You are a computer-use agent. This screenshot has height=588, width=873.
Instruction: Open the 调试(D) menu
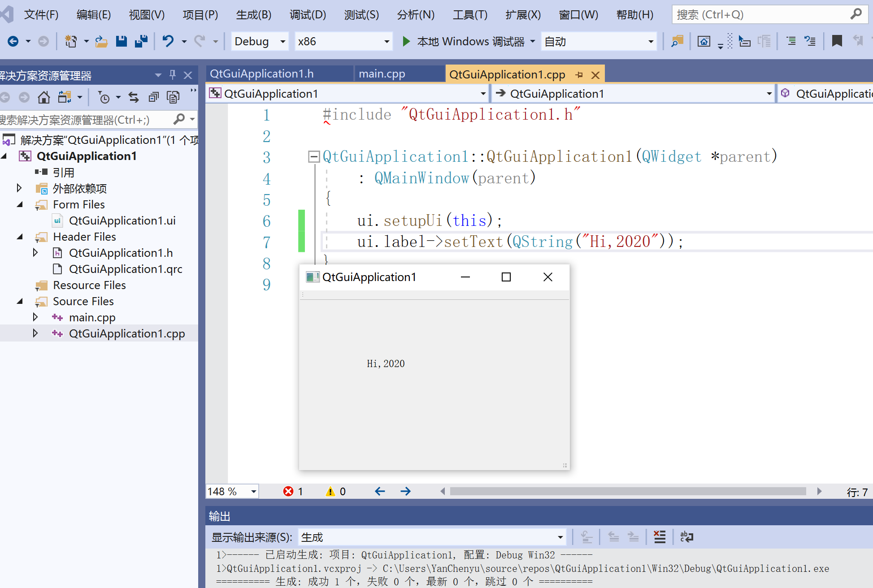click(x=308, y=15)
